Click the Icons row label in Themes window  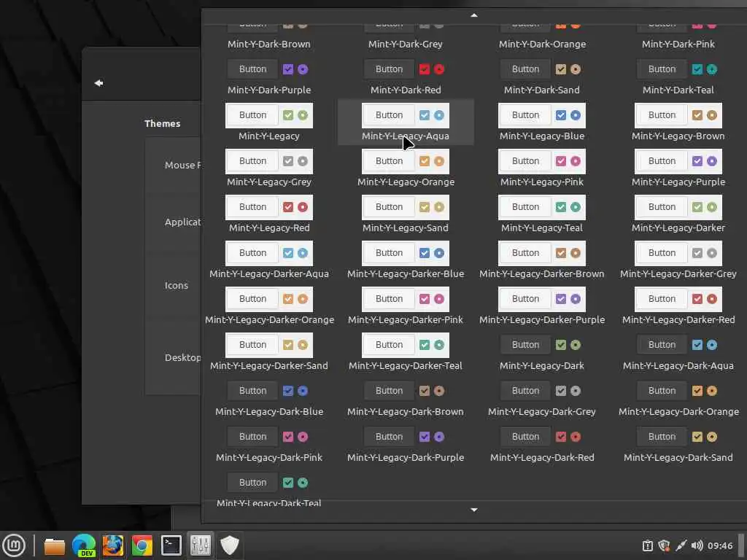[x=177, y=286]
